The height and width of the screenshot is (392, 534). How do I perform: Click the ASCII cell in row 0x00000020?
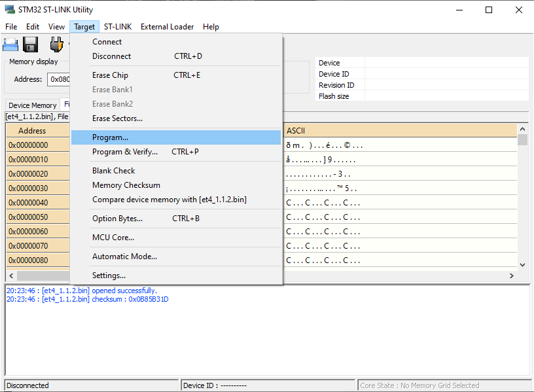tap(400, 173)
